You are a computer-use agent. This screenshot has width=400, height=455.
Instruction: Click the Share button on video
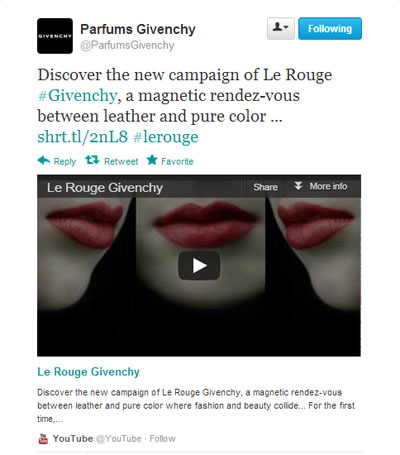tap(265, 187)
